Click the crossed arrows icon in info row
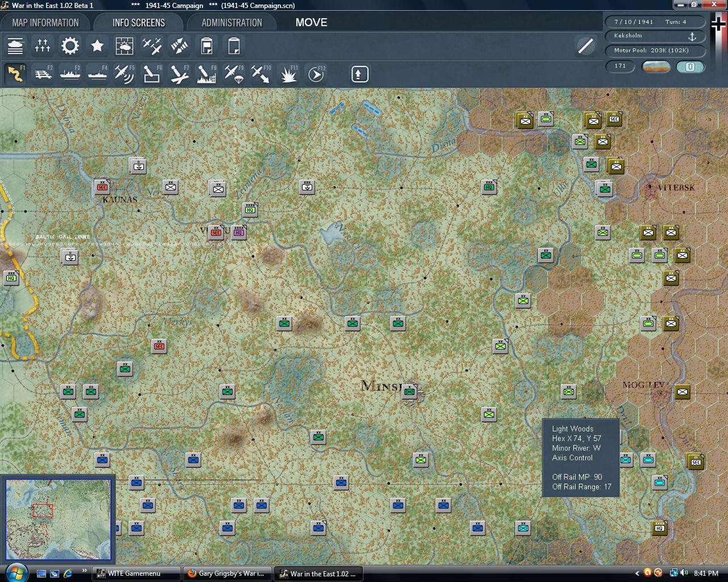This screenshot has height=582, width=728. coord(179,46)
